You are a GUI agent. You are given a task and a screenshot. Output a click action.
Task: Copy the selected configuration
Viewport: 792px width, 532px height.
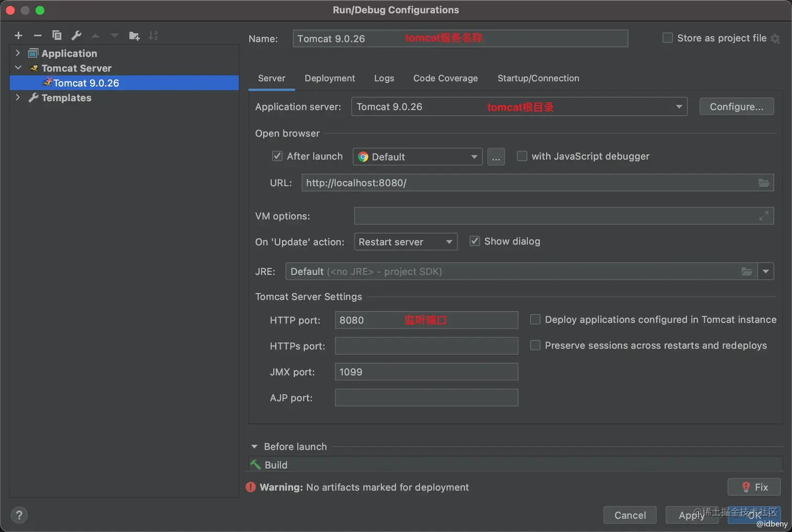[x=57, y=36]
